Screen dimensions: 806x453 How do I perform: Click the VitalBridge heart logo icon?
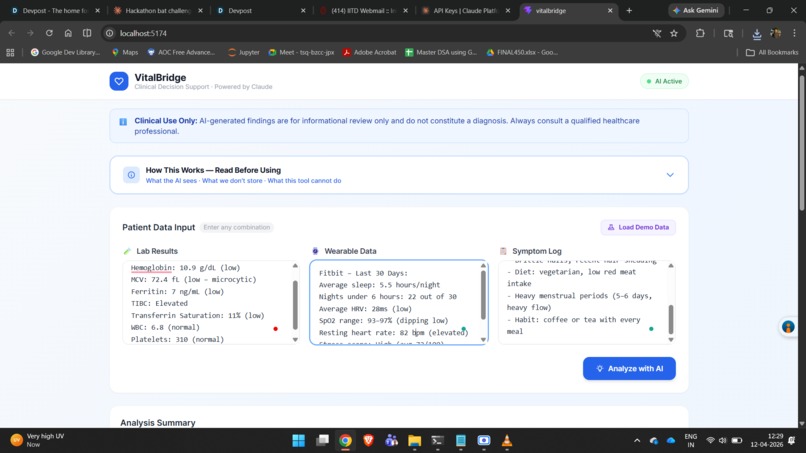(119, 81)
